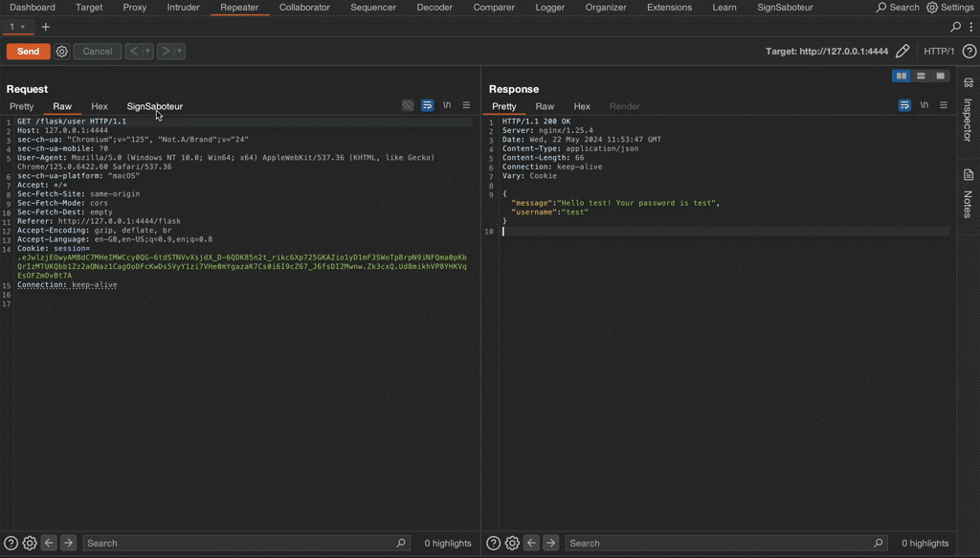980x558 pixels.
Task: Open Request search settings gear
Action: pos(30,543)
